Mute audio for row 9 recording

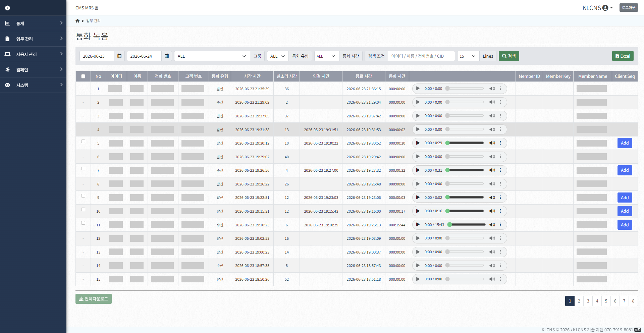coord(492,197)
